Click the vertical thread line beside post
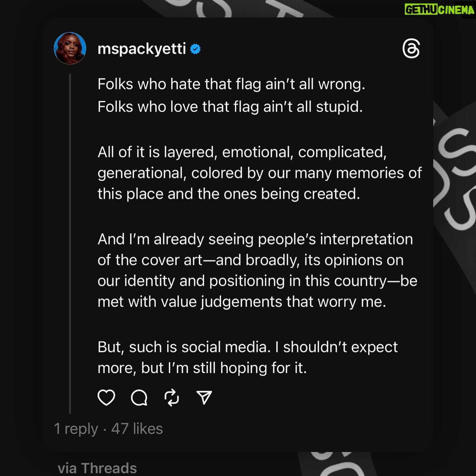The image size is (476, 476). 70,242
